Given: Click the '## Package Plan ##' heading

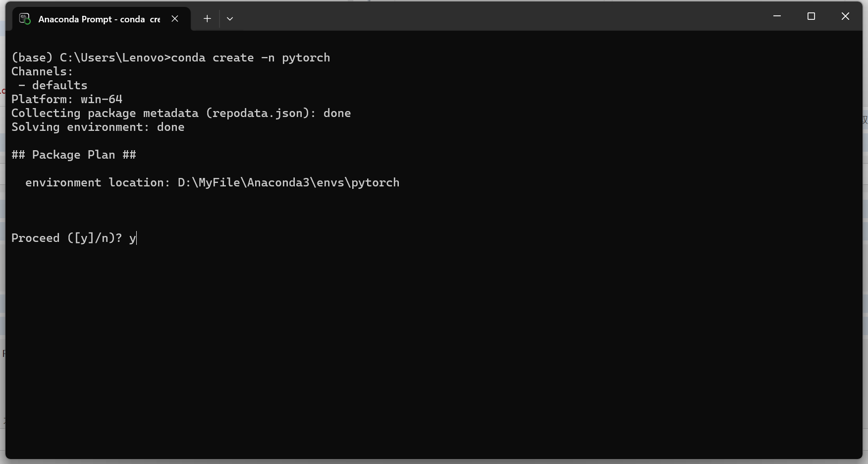Looking at the screenshot, I should (x=74, y=155).
